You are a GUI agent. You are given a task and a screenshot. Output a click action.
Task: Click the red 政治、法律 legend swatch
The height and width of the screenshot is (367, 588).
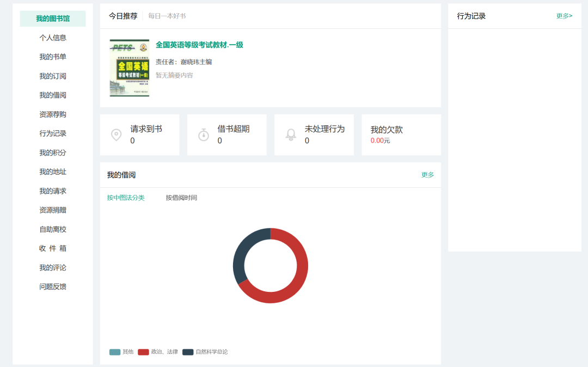(143, 352)
